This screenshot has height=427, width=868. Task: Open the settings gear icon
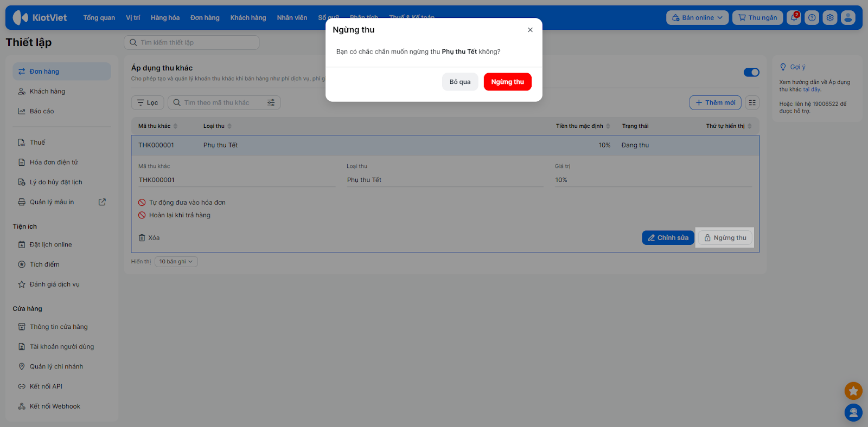coord(830,18)
